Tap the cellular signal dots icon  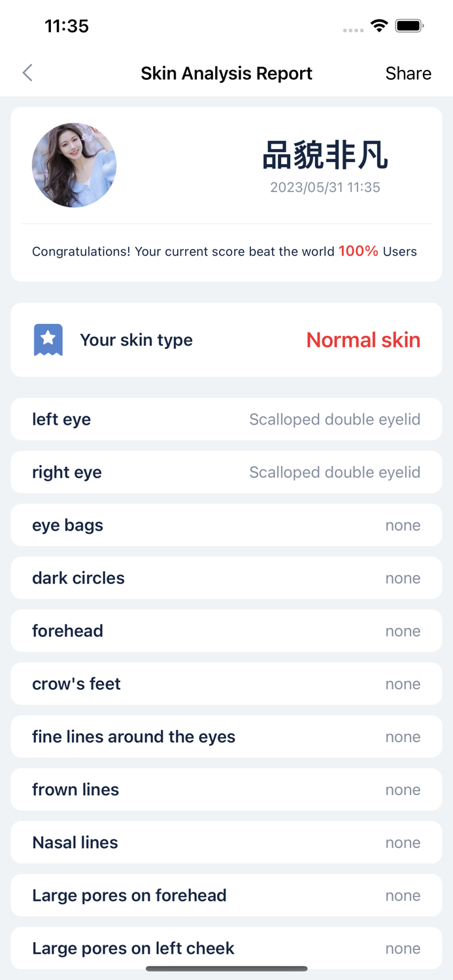click(353, 30)
